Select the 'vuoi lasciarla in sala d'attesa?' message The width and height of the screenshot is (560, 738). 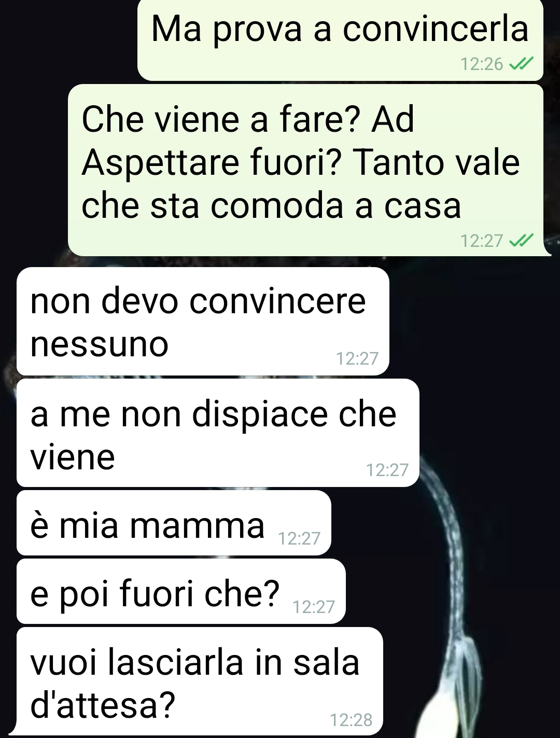click(200, 681)
